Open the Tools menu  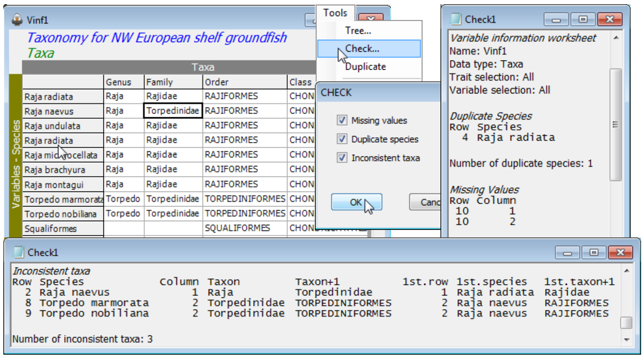tap(335, 13)
